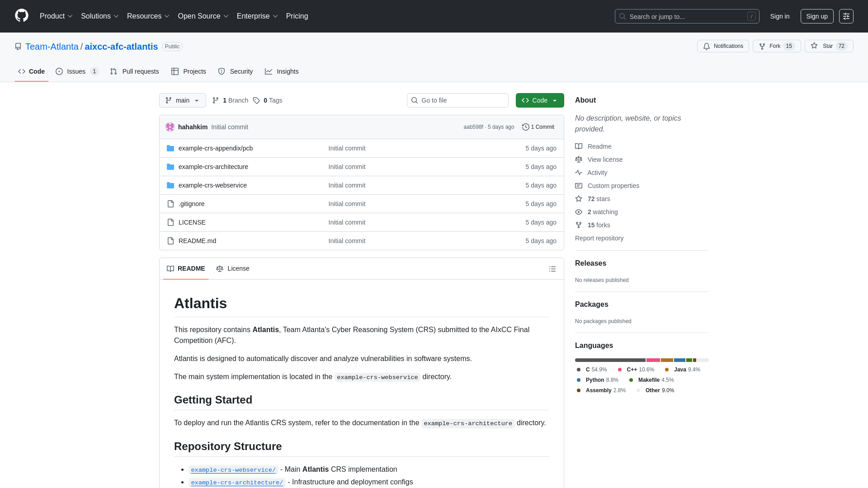Open the green Code dropdown
Screen dimensions: 868x488
pos(540,100)
